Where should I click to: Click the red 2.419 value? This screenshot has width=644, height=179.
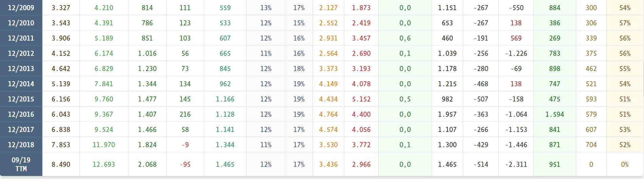(x=361, y=23)
